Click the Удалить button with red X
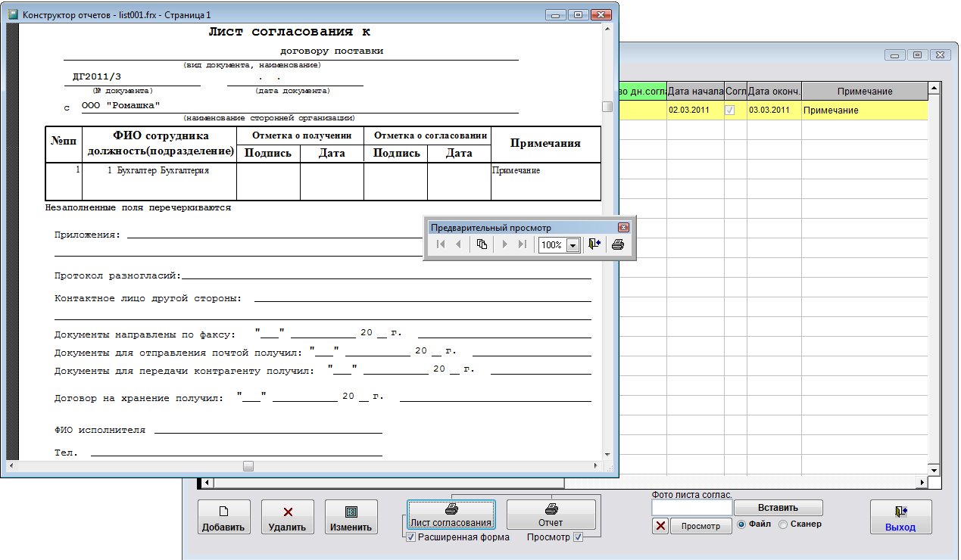The height and width of the screenshot is (560, 961). pyautogui.click(x=287, y=517)
